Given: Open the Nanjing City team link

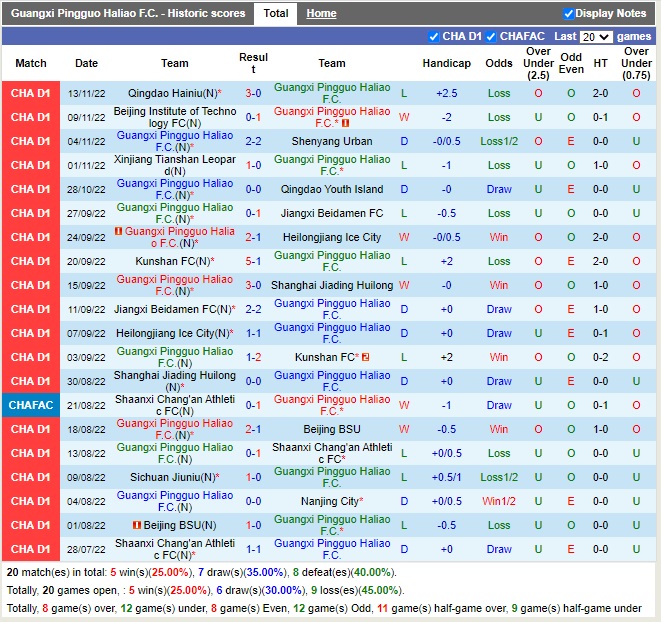Looking at the screenshot, I should pos(329,501).
